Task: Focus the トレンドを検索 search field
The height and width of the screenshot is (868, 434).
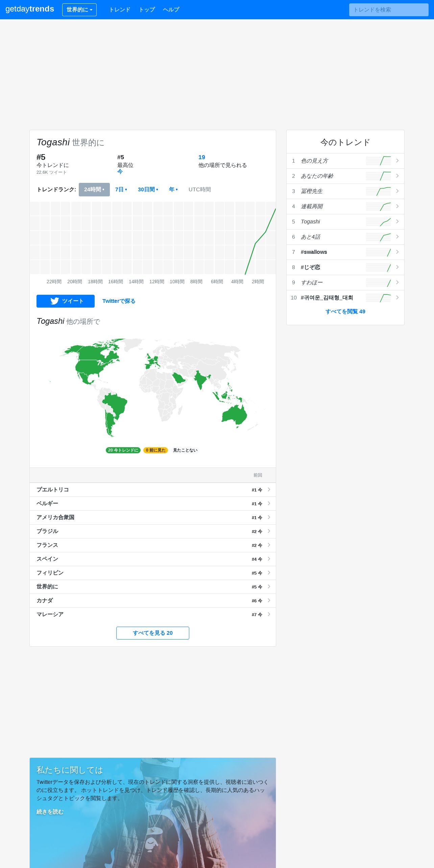Action: pos(389,10)
